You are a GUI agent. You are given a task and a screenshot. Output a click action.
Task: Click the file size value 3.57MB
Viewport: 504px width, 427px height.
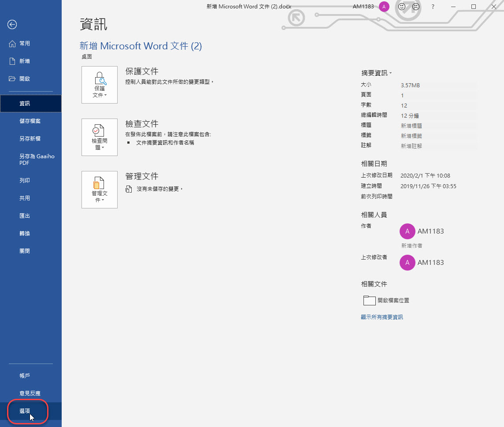[410, 85]
